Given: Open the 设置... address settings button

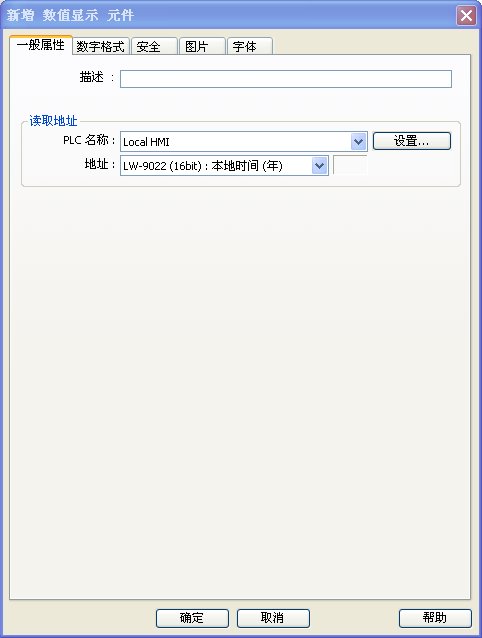Looking at the screenshot, I should point(412,141).
